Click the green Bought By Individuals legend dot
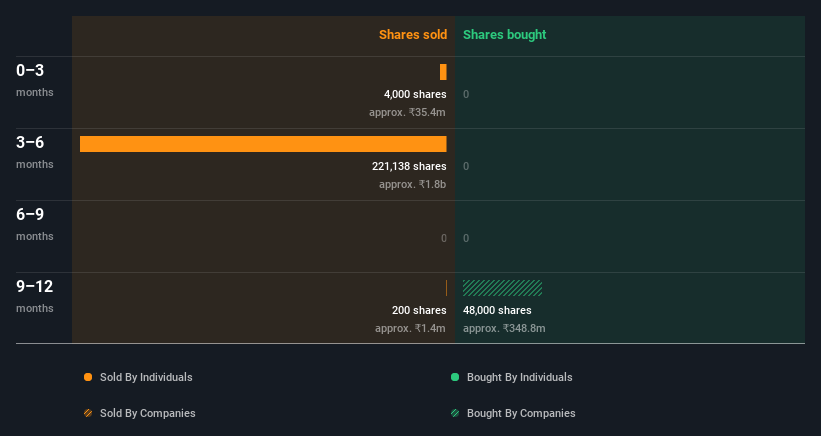The image size is (821, 436). (x=455, y=377)
